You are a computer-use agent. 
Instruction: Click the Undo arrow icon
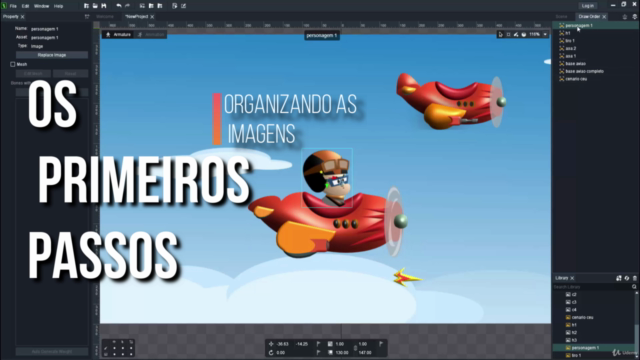pyautogui.click(x=118, y=6)
